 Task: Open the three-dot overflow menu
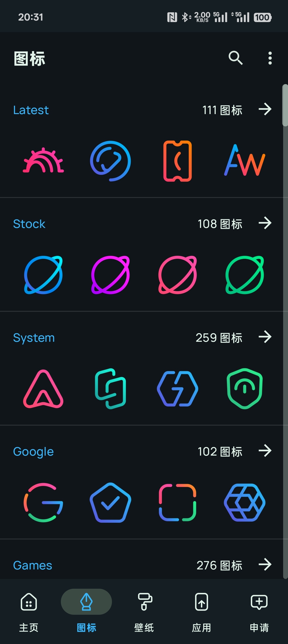tap(270, 58)
